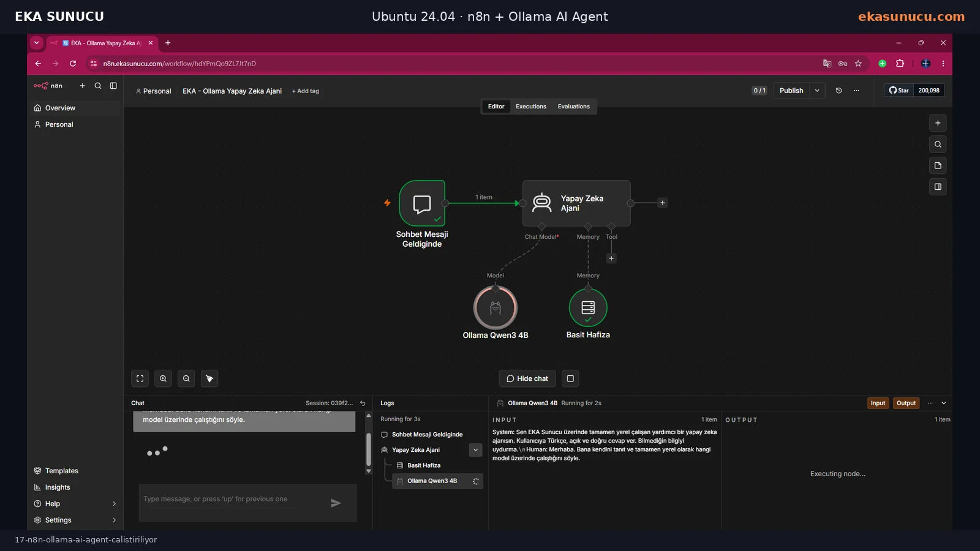
Task: Switch to the Editor tab
Action: pyautogui.click(x=496, y=107)
